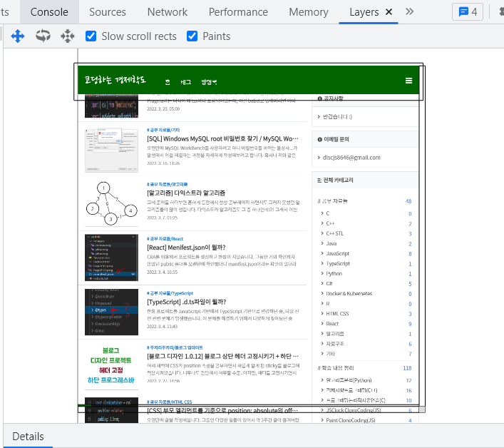Switch to the Console tab
This screenshot has height=448, width=504.
(49, 12)
